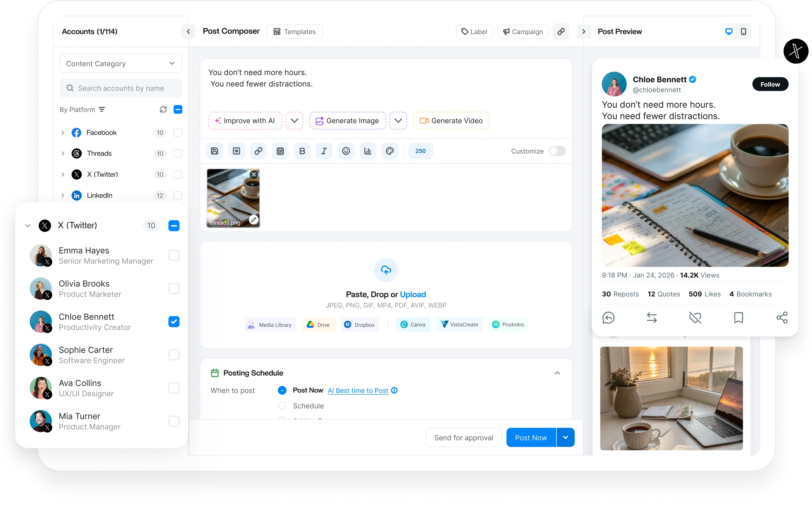Open the calendar toolbar icon
The width and height of the screenshot is (812, 506).
[x=280, y=151]
